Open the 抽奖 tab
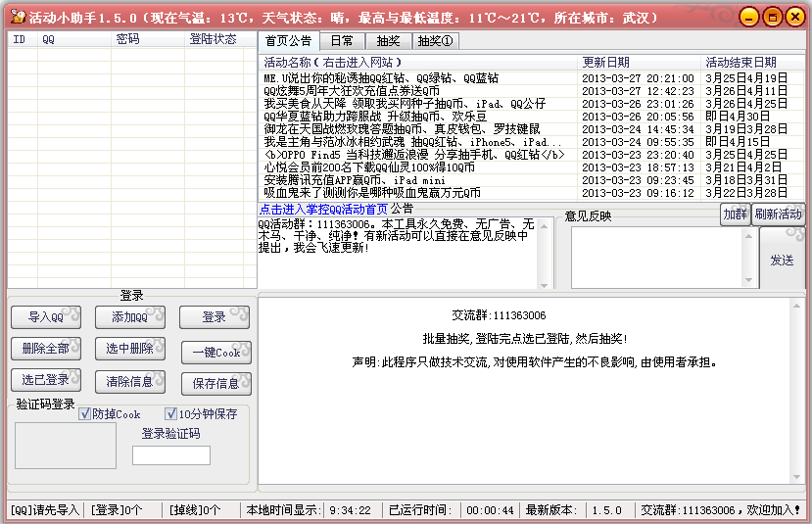Screen dimensions: 812x524 point(389,41)
